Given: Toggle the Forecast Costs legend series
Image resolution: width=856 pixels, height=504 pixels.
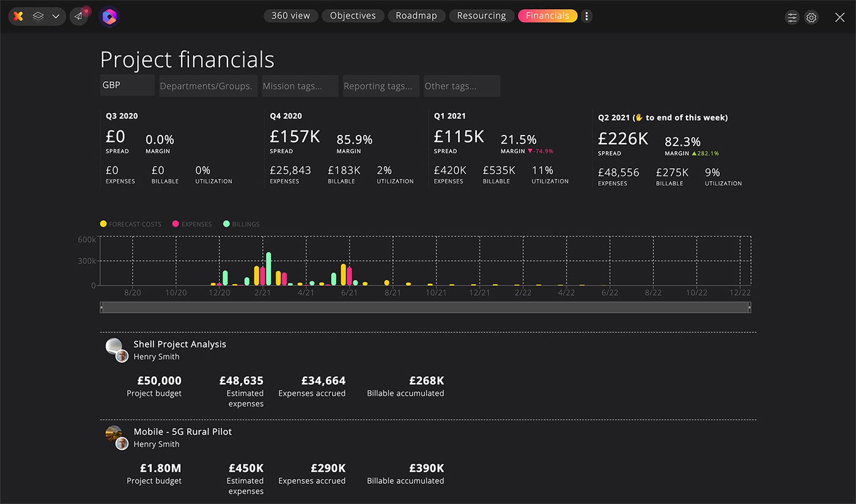Looking at the screenshot, I should point(131,224).
